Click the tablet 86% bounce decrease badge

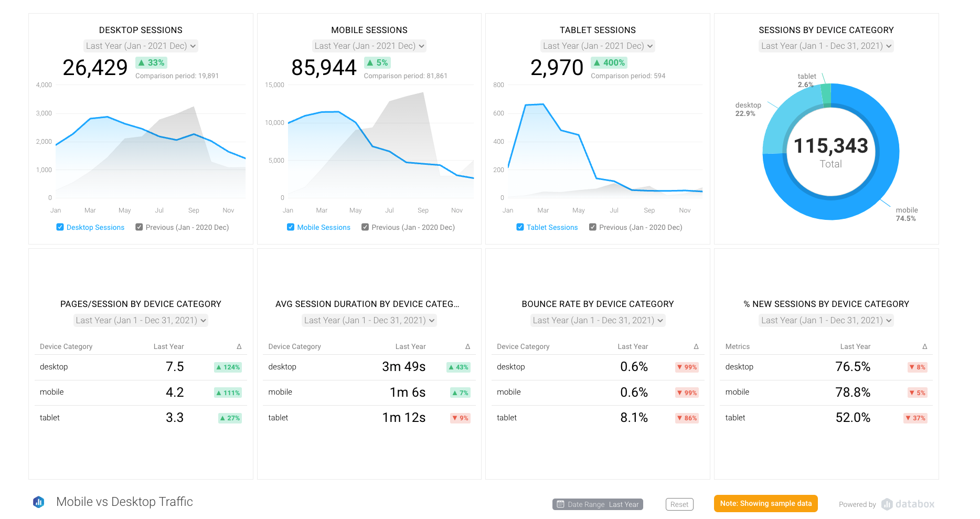687,418
